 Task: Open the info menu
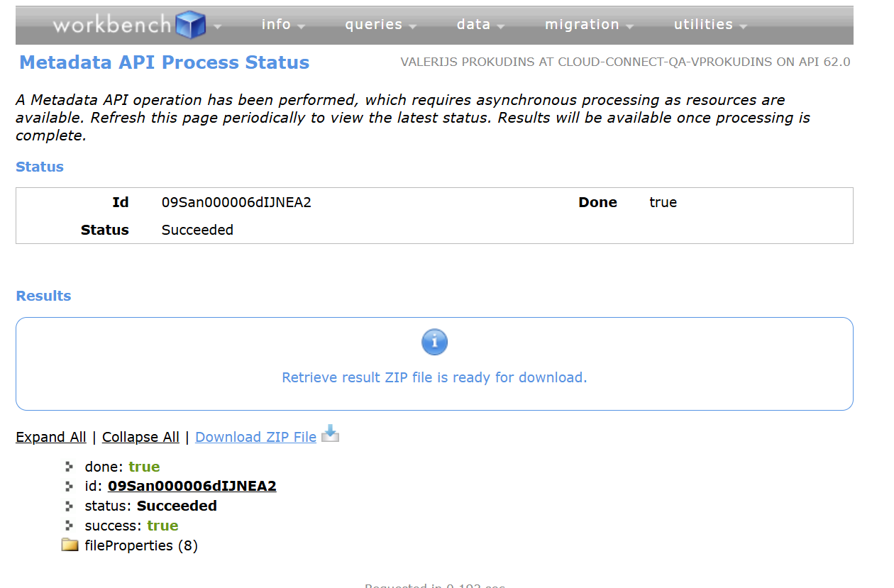[283, 25]
